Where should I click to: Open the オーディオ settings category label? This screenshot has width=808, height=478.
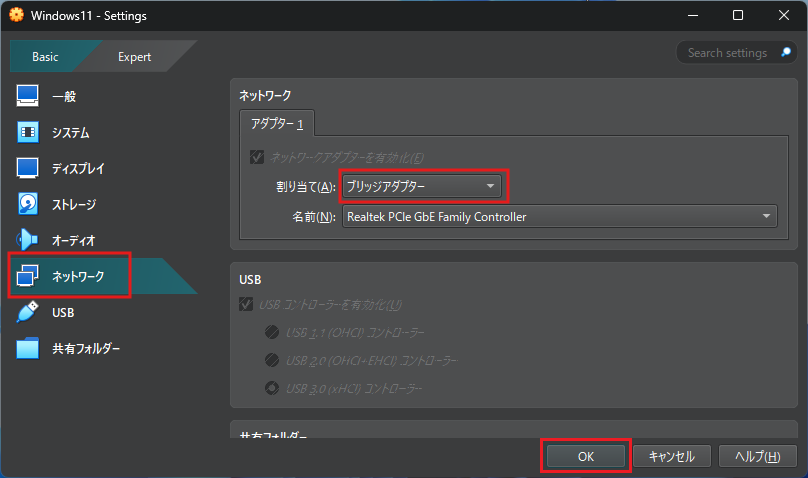point(74,241)
